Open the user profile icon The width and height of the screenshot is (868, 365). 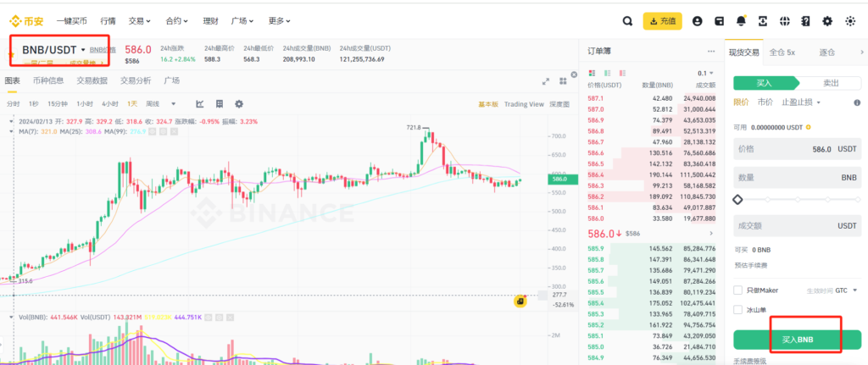coord(697,21)
